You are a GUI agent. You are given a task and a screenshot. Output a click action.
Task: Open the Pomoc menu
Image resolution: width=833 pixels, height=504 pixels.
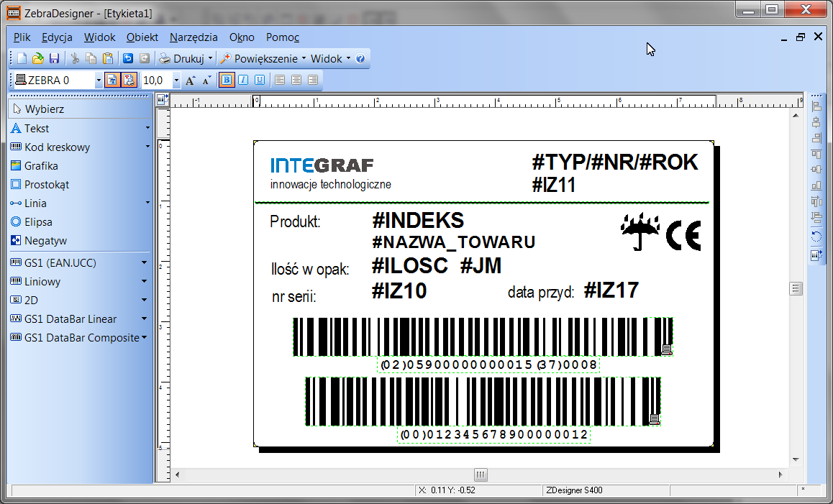click(x=283, y=37)
